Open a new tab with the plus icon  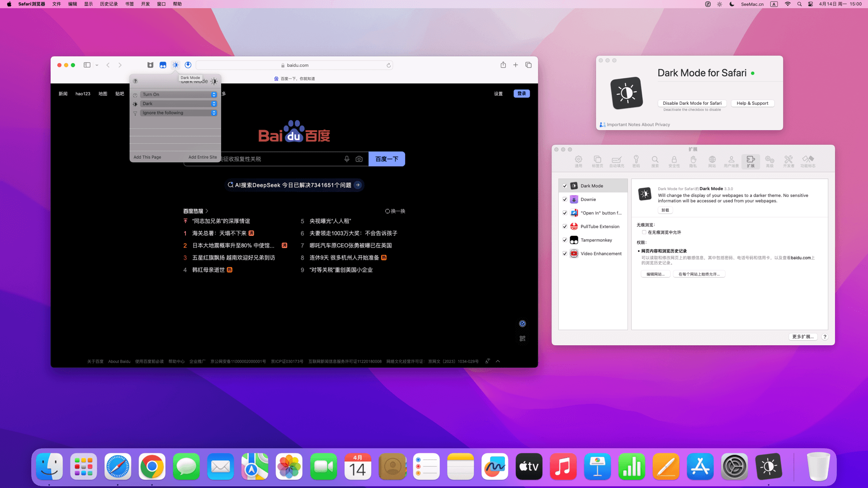515,65
